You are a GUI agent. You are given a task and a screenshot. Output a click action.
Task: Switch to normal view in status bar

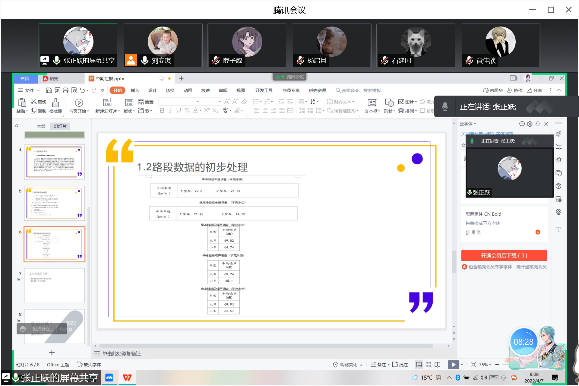pos(419,365)
